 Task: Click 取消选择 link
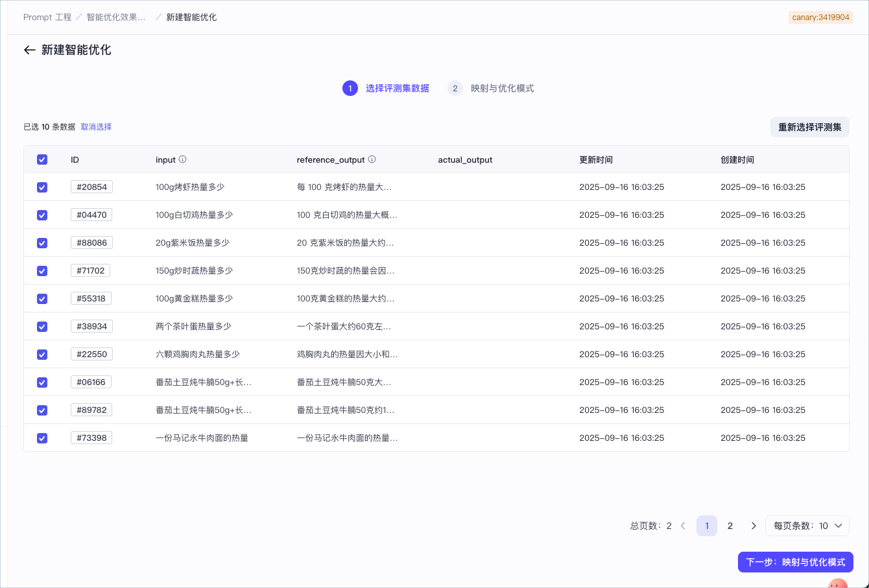click(x=96, y=127)
